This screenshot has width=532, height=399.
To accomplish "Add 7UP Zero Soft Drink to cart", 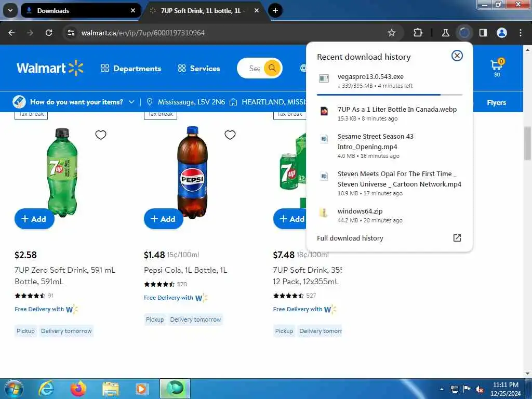I will [x=34, y=219].
